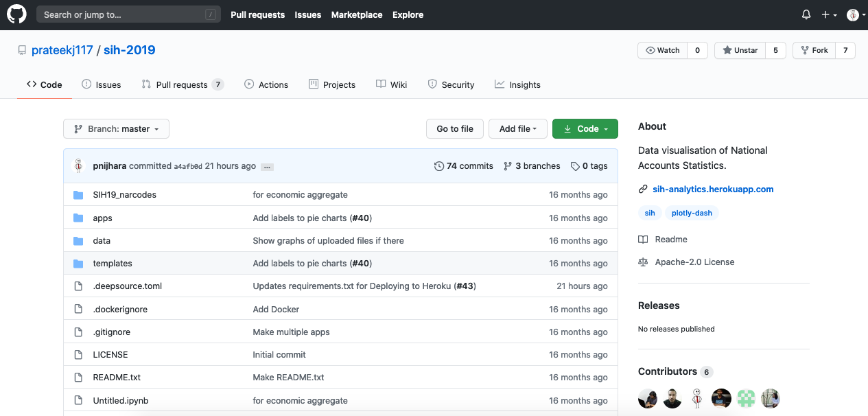View the 3 branches via branch icon

506,165
